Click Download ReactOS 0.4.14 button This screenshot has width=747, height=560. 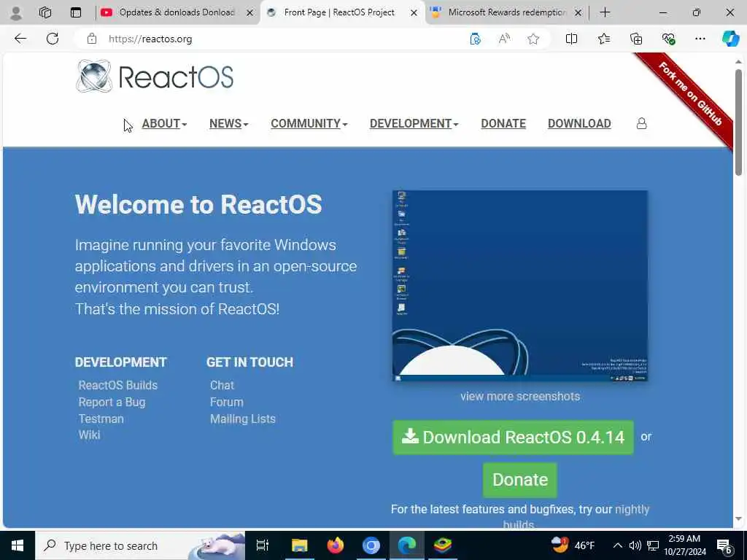[513, 437]
